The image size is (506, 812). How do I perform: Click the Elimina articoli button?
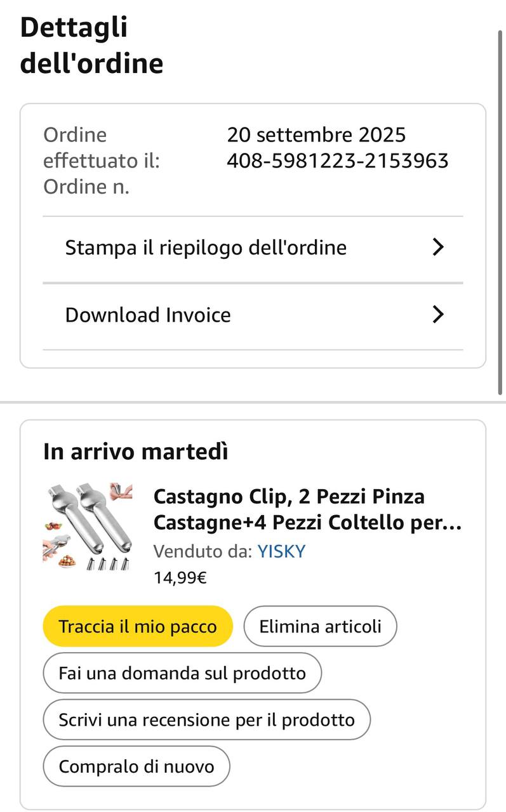coord(320,626)
